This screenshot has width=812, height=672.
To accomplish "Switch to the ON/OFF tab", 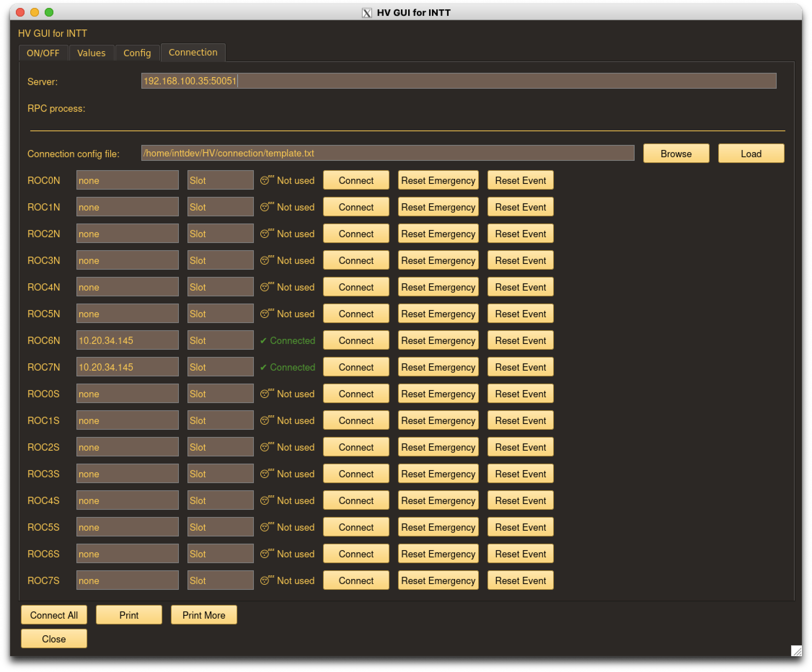I will click(43, 53).
